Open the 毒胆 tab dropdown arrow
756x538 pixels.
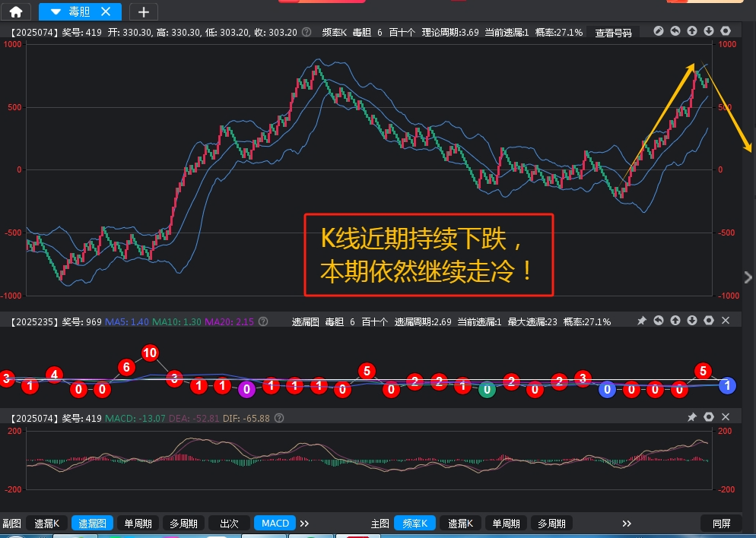click(x=56, y=11)
